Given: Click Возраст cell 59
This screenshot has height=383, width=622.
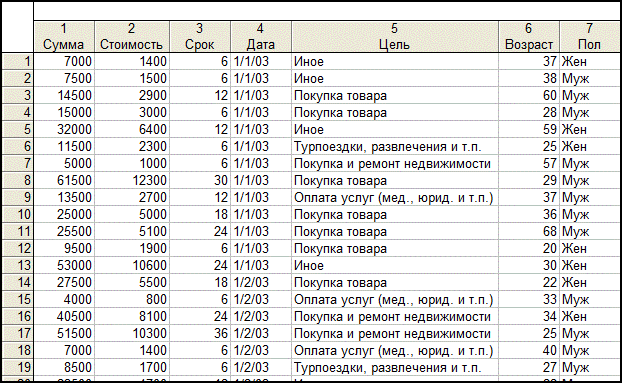Looking at the screenshot, I should (x=529, y=129).
